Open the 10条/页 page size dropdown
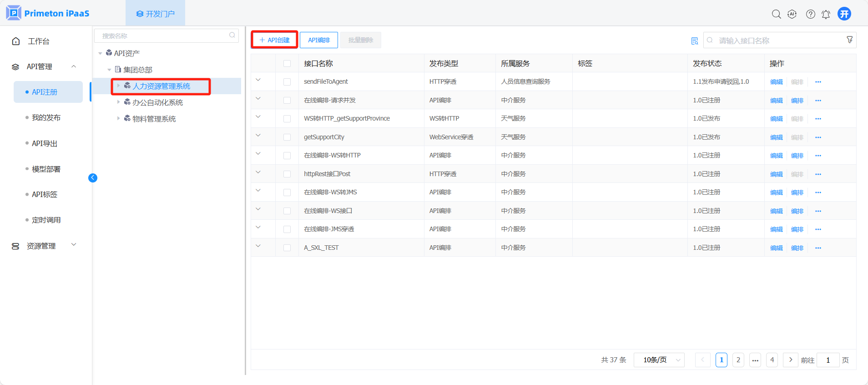Viewport: 868px width, 385px height. click(x=659, y=360)
